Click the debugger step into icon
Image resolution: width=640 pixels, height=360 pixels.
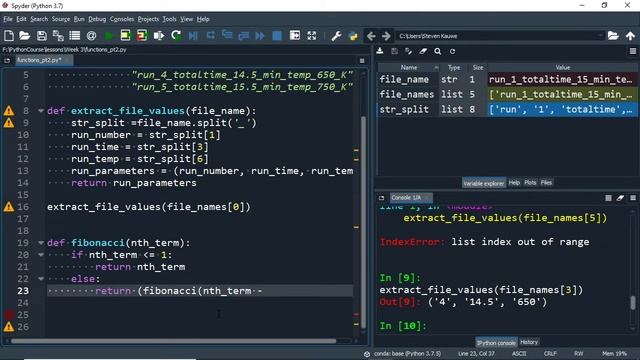[227, 36]
